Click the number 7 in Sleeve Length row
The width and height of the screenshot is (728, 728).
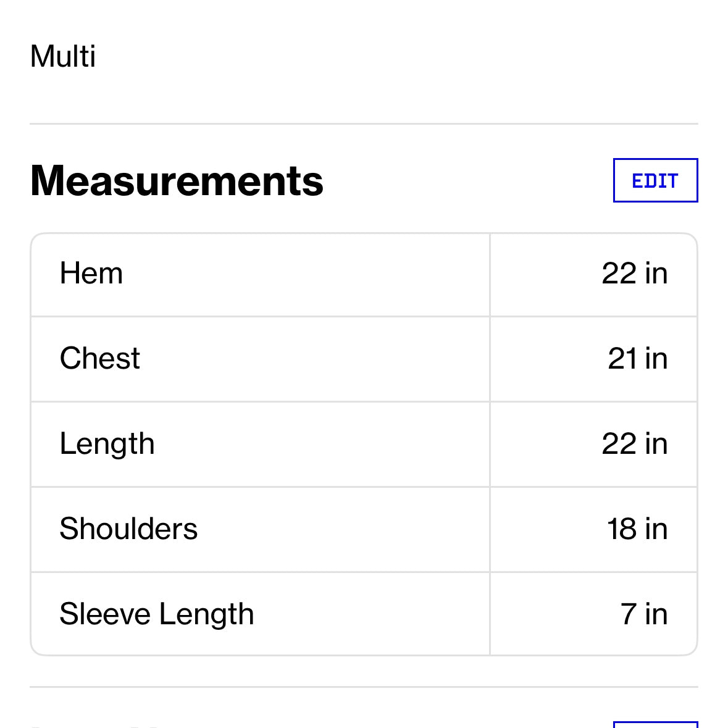click(x=628, y=614)
